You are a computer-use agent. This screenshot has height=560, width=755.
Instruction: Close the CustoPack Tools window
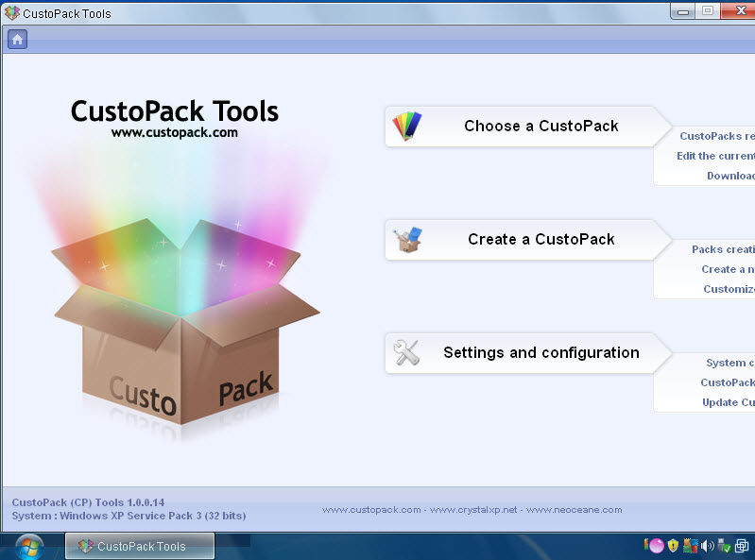click(x=739, y=10)
